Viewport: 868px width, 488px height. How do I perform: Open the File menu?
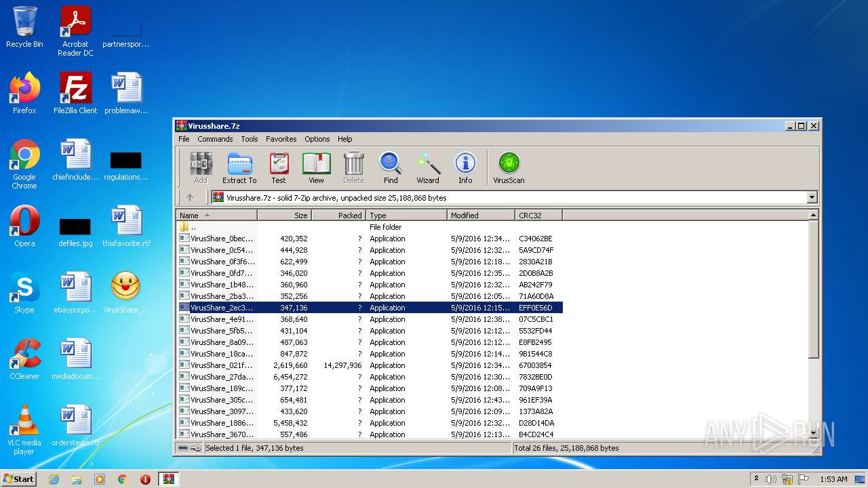click(x=184, y=139)
